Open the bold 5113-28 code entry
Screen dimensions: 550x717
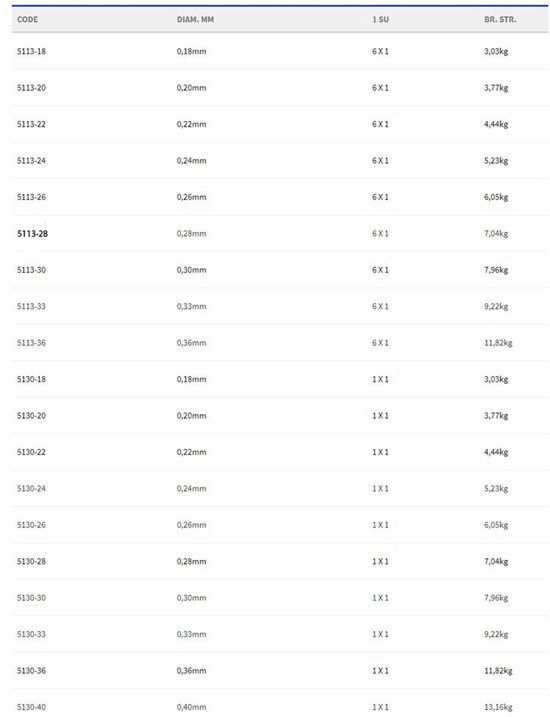[x=32, y=234]
